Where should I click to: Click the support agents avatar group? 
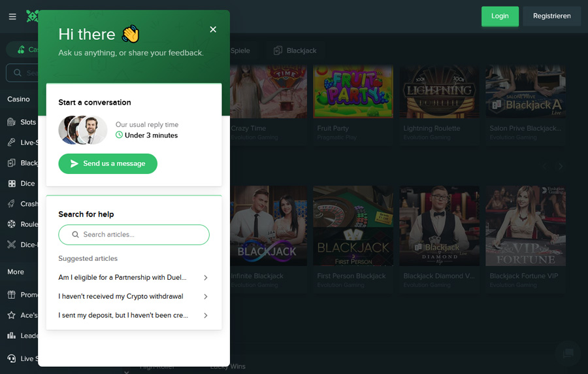tap(83, 130)
